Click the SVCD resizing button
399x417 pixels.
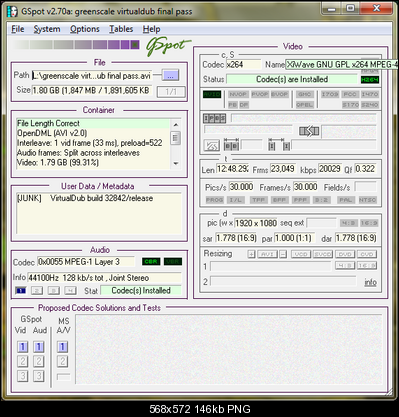pos(323,254)
